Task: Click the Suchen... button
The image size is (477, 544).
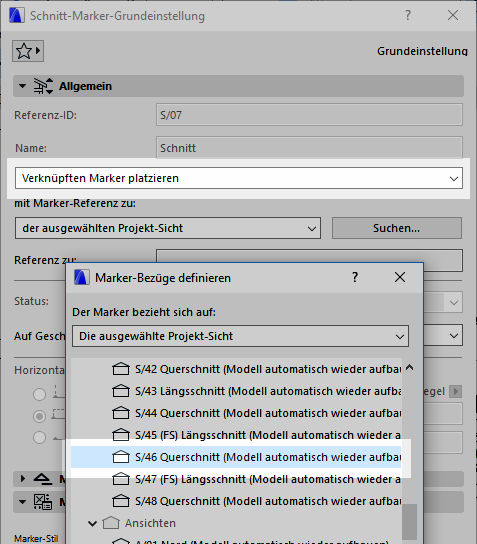Action: tap(397, 228)
